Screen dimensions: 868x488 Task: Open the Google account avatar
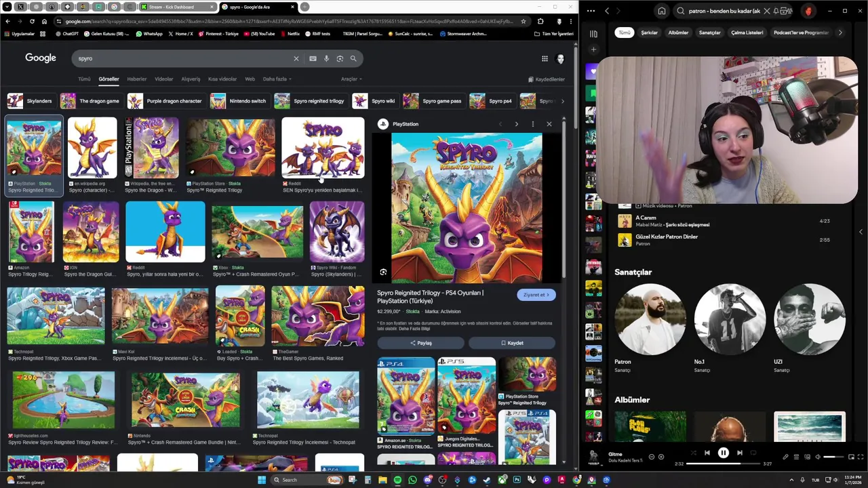pos(560,58)
